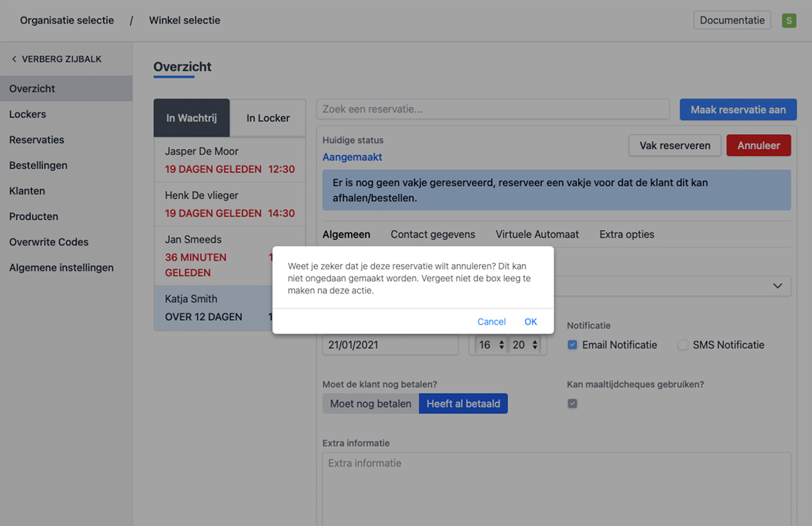The width and height of the screenshot is (812, 526).
Task: Click the green S user avatar
Action: click(789, 21)
